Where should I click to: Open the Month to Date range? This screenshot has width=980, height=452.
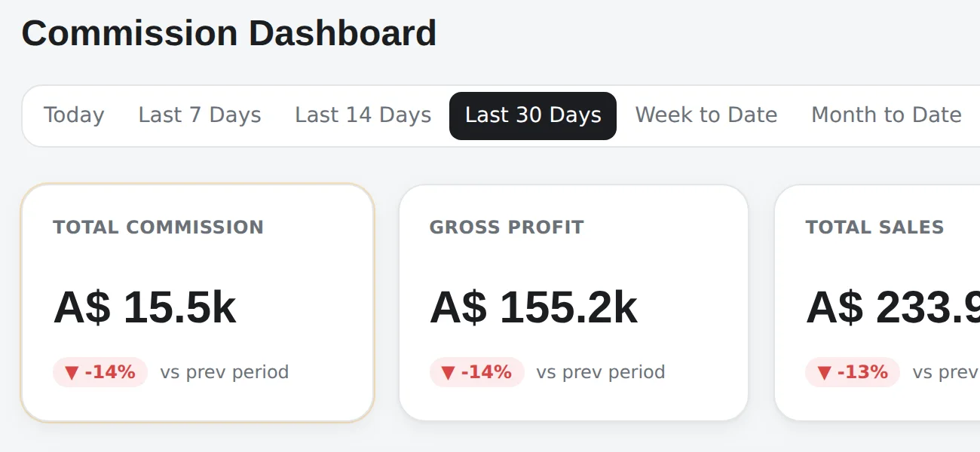(887, 115)
